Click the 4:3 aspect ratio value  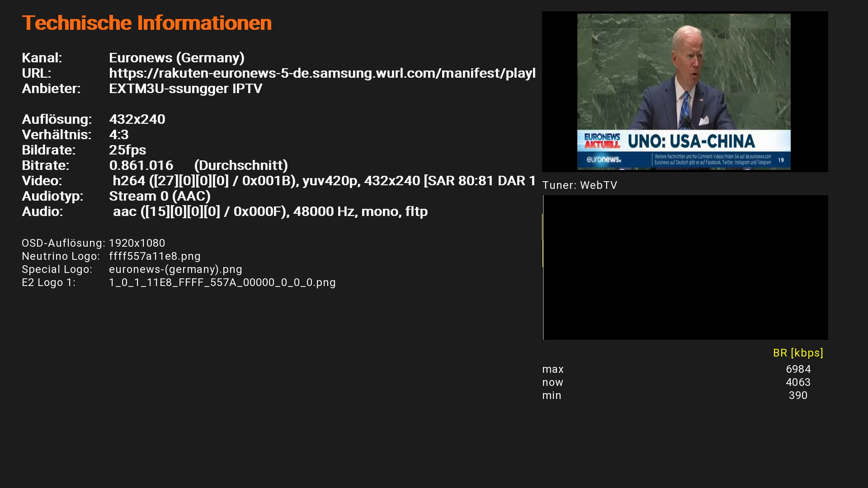(119, 135)
